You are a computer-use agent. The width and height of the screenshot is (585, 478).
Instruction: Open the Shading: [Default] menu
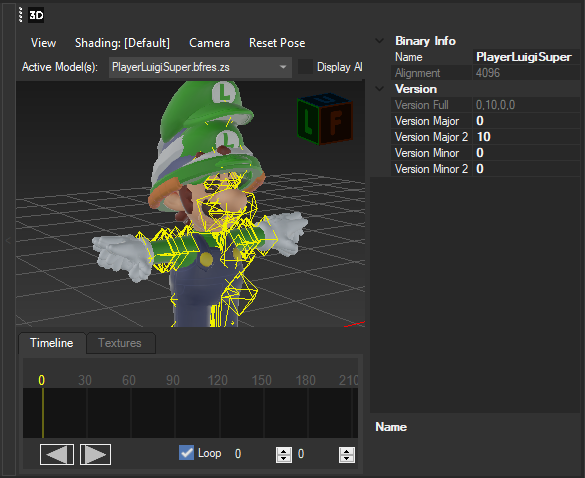[x=122, y=43]
